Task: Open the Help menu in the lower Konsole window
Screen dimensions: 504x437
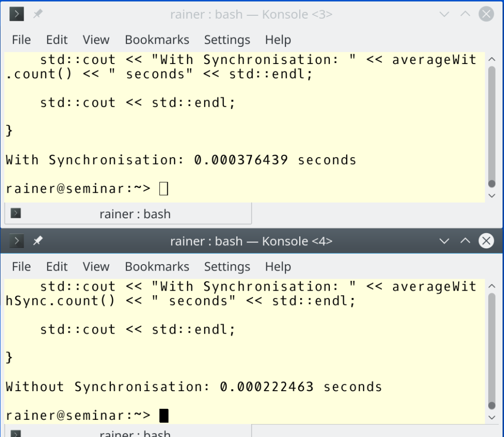Action: point(278,267)
